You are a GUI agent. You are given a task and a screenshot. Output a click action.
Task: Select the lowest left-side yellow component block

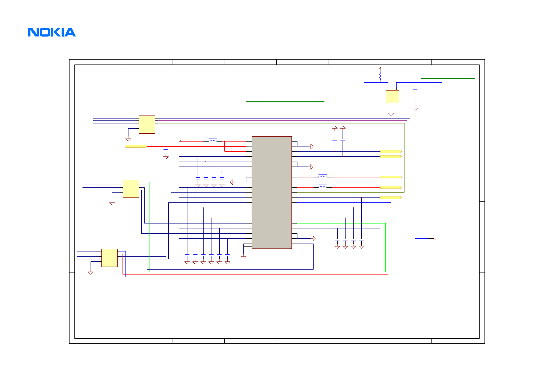pos(109,258)
